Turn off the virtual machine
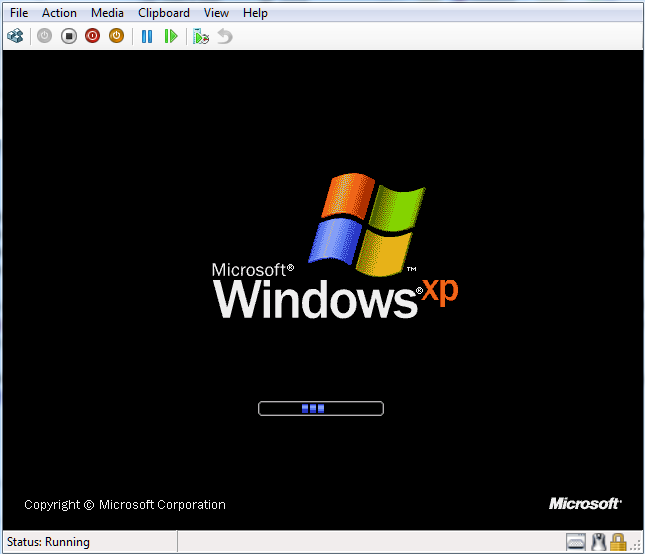 pyautogui.click(x=69, y=36)
